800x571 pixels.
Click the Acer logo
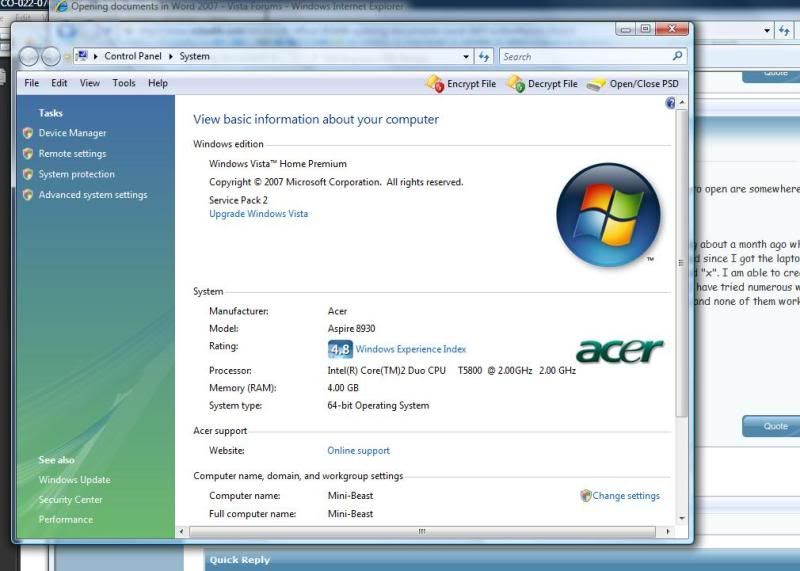point(619,351)
